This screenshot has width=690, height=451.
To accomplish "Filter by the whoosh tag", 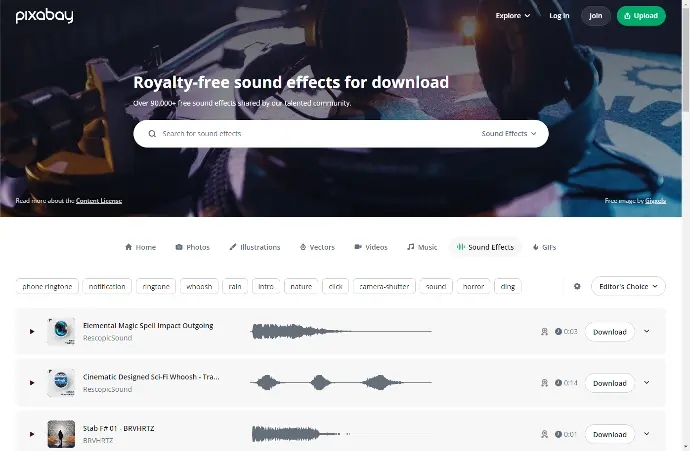I will click(199, 286).
